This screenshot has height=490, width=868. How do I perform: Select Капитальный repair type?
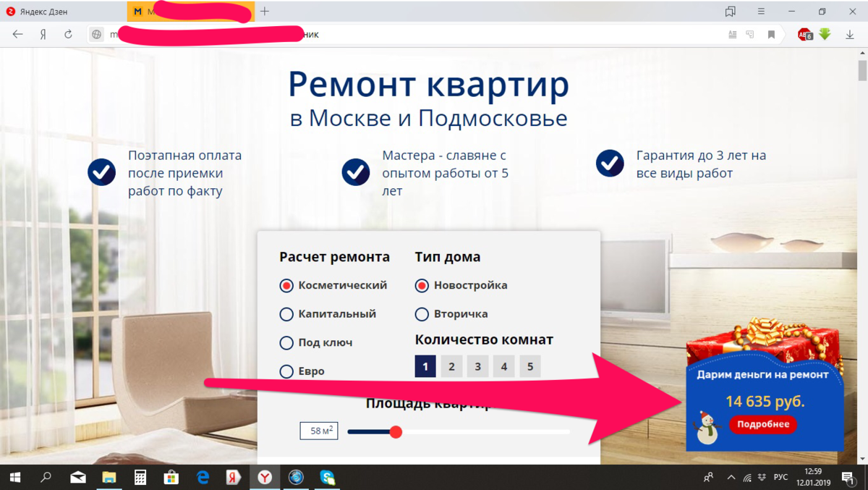tap(328, 314)
